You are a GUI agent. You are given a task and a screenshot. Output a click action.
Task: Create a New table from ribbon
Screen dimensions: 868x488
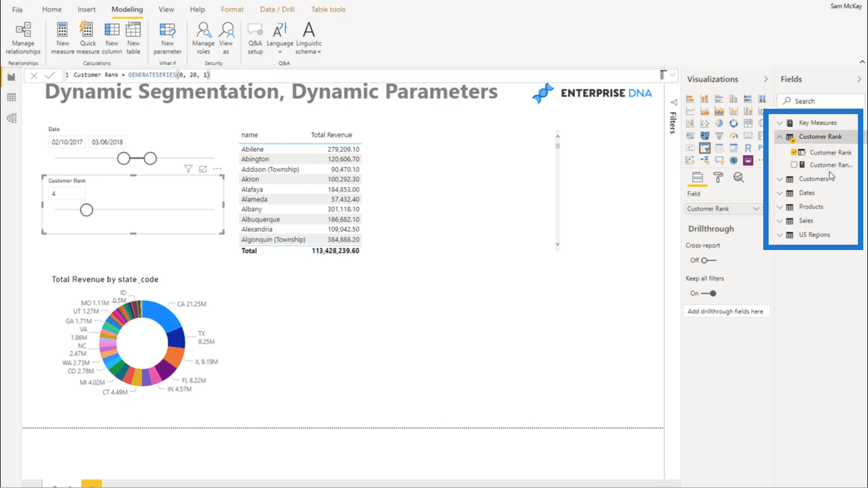133,38
